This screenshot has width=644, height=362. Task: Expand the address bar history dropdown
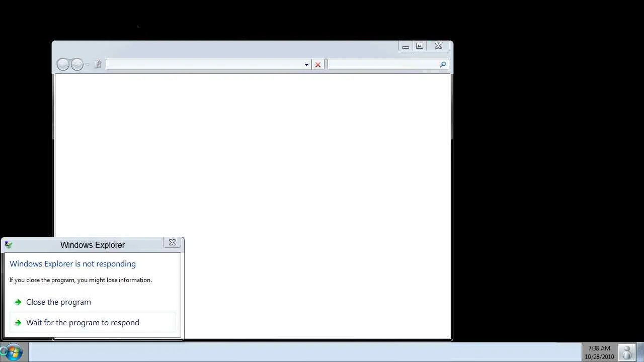click(x=306, y=64)
